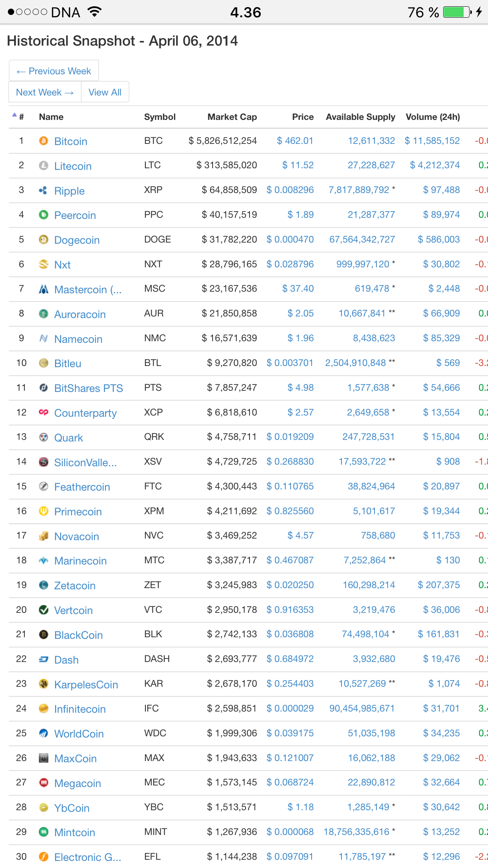Click the Infinitecoin logo icon
The width and height of the screenshot is (488, 868).
[44, 708]
